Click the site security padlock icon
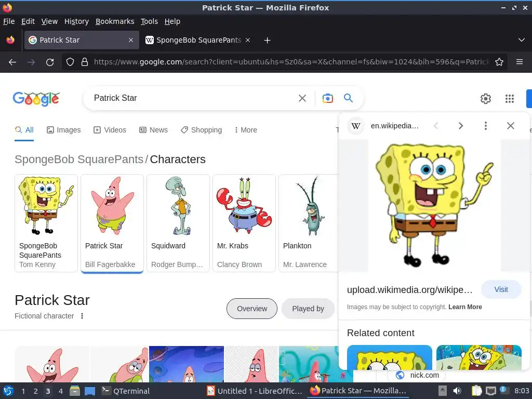This screenshot has height=399, width=532. [85, 62]
